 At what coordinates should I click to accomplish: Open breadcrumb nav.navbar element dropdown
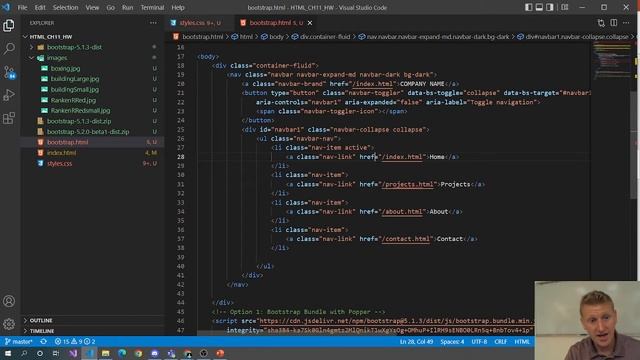(x=434, y=37)
